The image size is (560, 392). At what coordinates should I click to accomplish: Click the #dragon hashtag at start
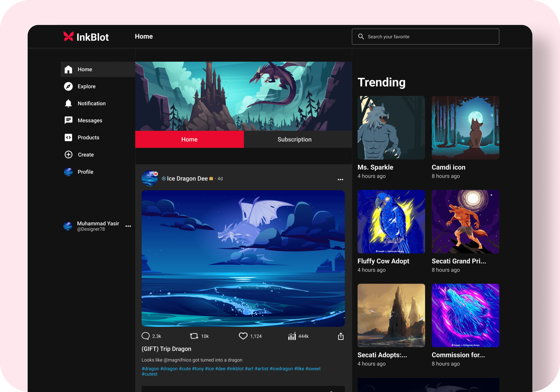tap(150, 369)
